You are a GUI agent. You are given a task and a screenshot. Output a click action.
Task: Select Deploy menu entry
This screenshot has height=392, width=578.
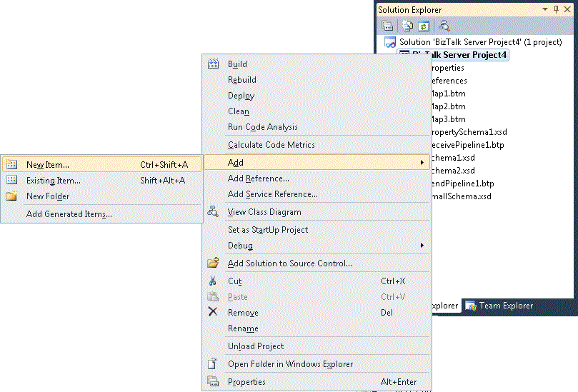click(317, 96)
